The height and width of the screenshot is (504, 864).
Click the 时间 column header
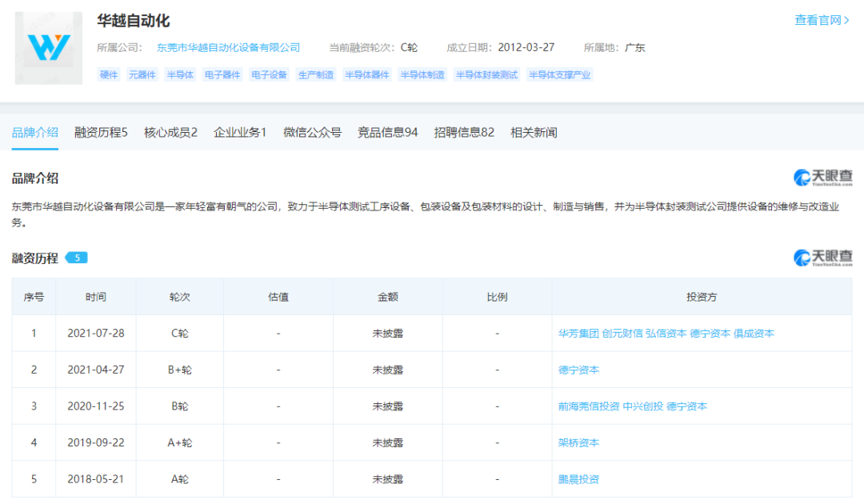[96, 297]
